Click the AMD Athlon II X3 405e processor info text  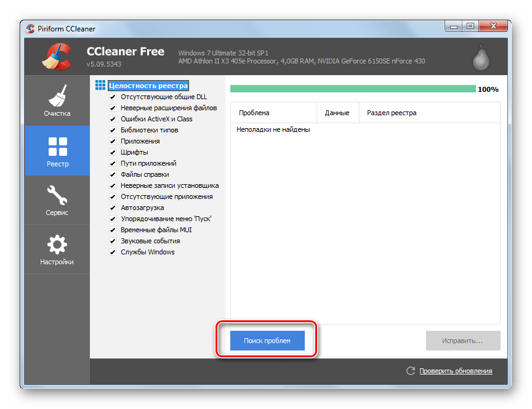(x=301, y=61)
